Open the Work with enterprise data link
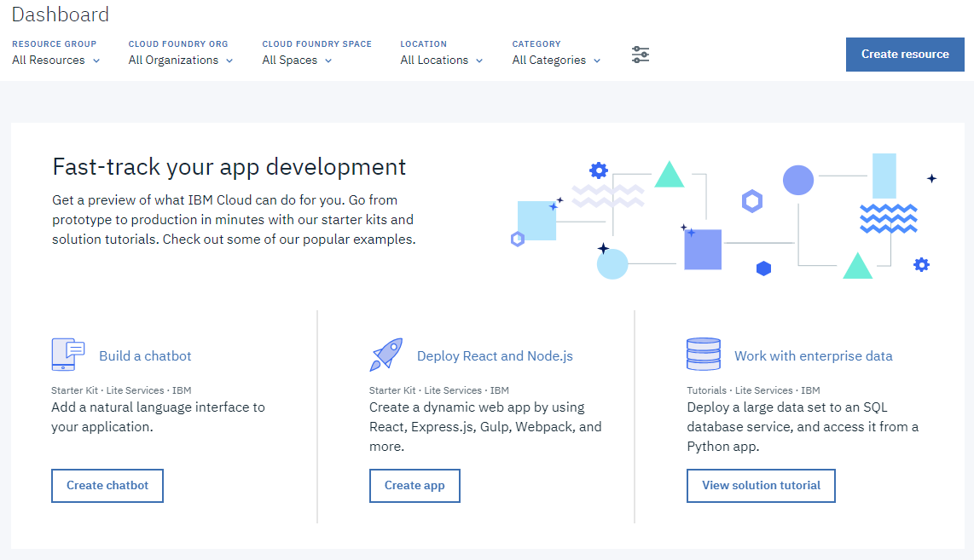The width and height of the screenshot is (974, 560). click(813, 355)
